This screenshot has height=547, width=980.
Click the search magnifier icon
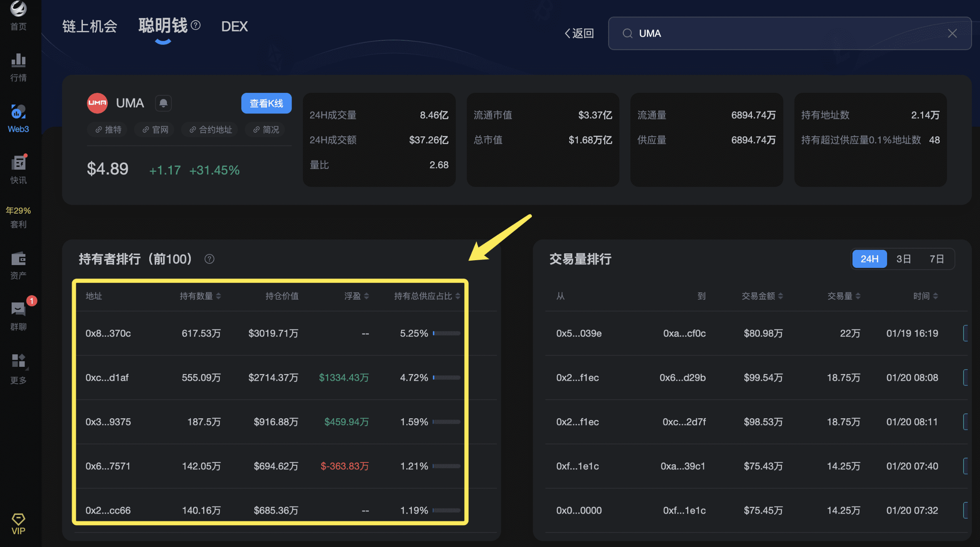pos(627,33)
